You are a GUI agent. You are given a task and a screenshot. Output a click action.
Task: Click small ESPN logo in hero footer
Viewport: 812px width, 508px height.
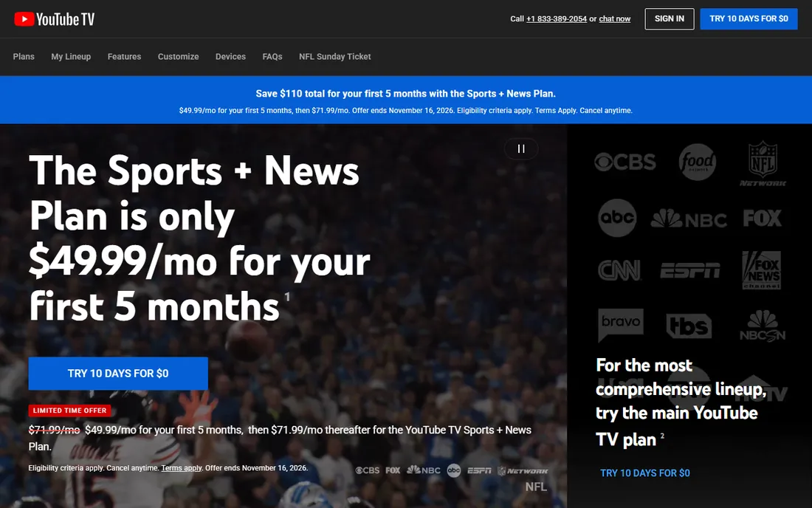click(479, 470)
